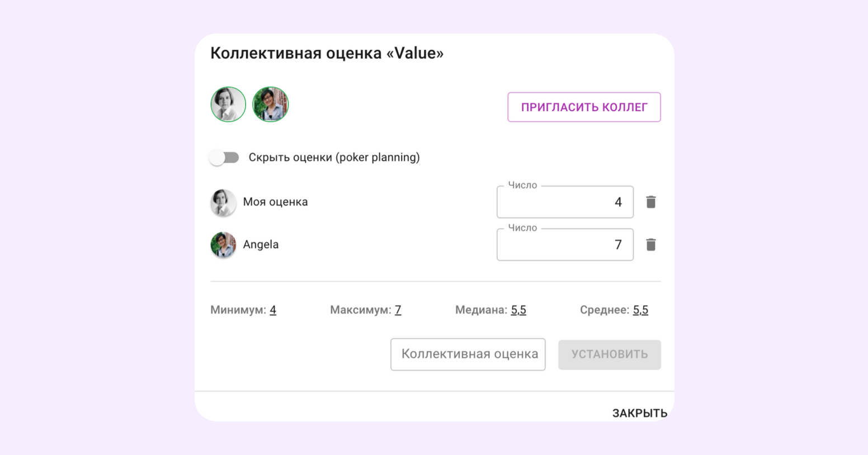Choose the 'Среднее' average value 5,5

click(x=640, y=310)
